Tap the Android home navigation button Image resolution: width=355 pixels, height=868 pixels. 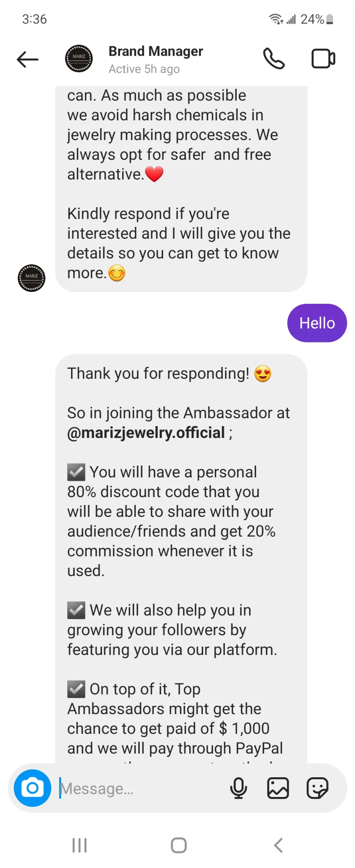point(179,845)
